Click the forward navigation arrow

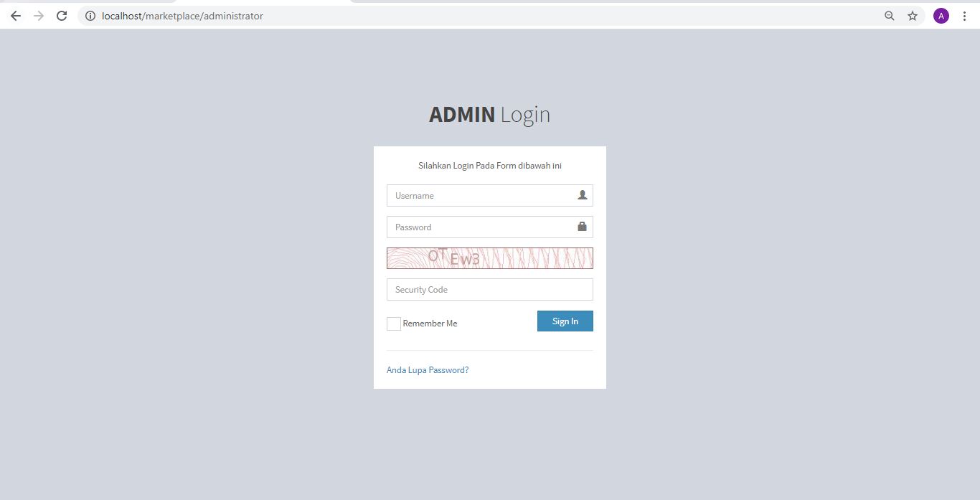pyautogui.click(x=38, y=15)
